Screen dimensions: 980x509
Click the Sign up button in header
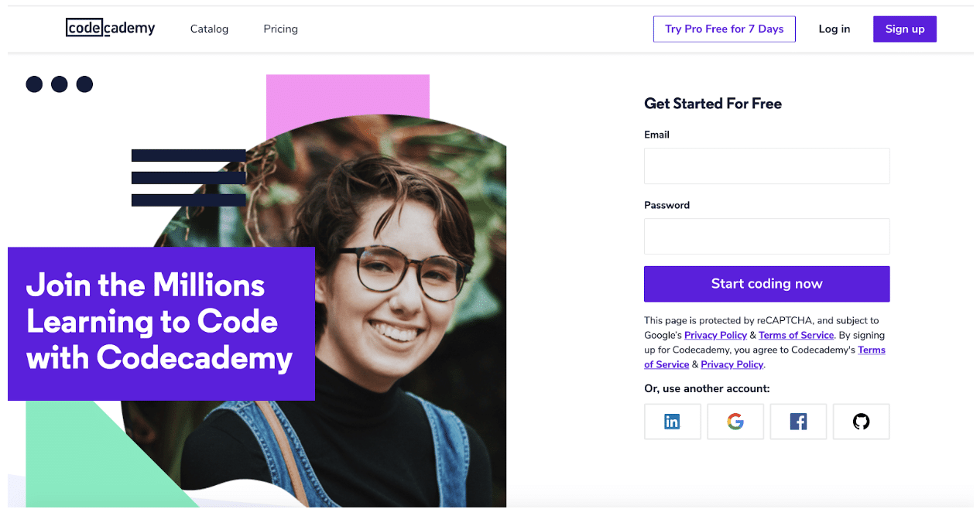(905, 29)
